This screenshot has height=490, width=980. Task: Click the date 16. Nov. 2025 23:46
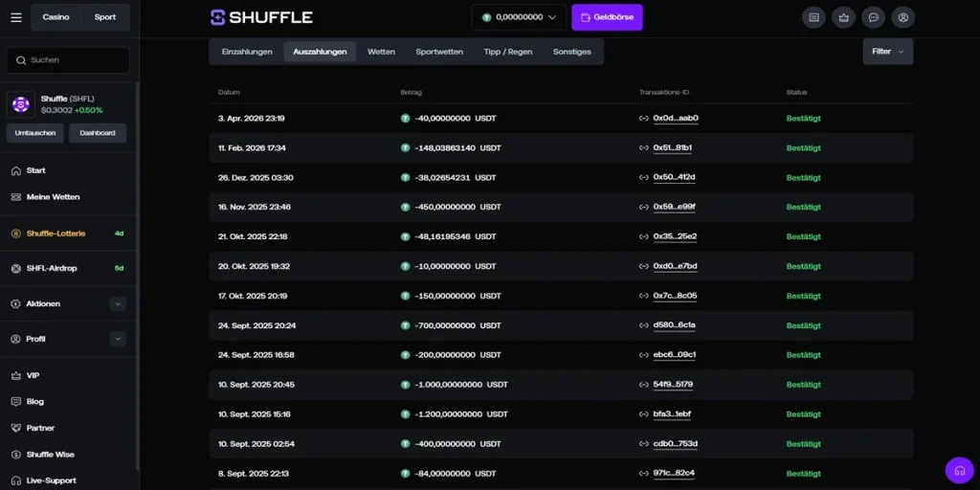[255, 207]
